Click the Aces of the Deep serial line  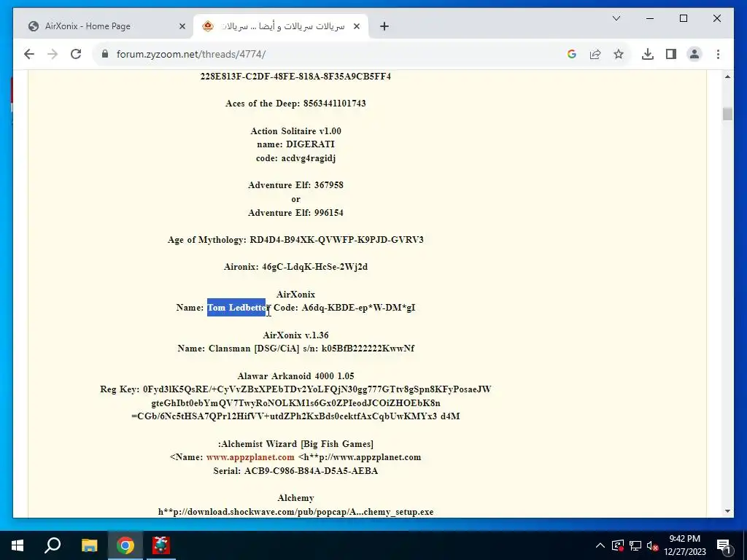(x=295, y=104)
